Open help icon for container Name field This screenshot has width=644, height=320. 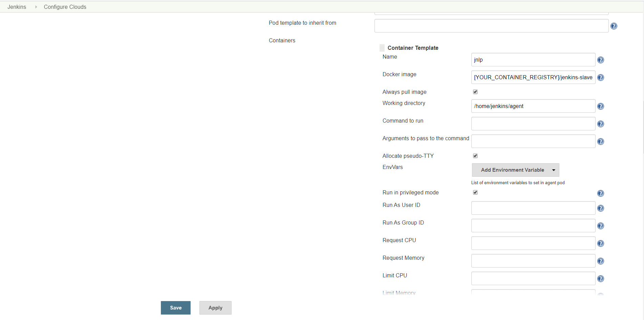tap(600, 60)
